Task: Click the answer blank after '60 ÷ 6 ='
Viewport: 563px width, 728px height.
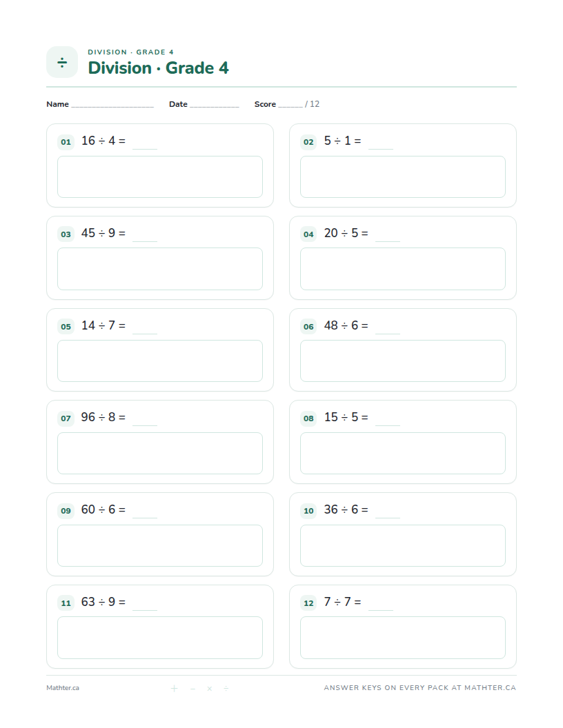Action: pyautogui.click(x=145, y=518)
